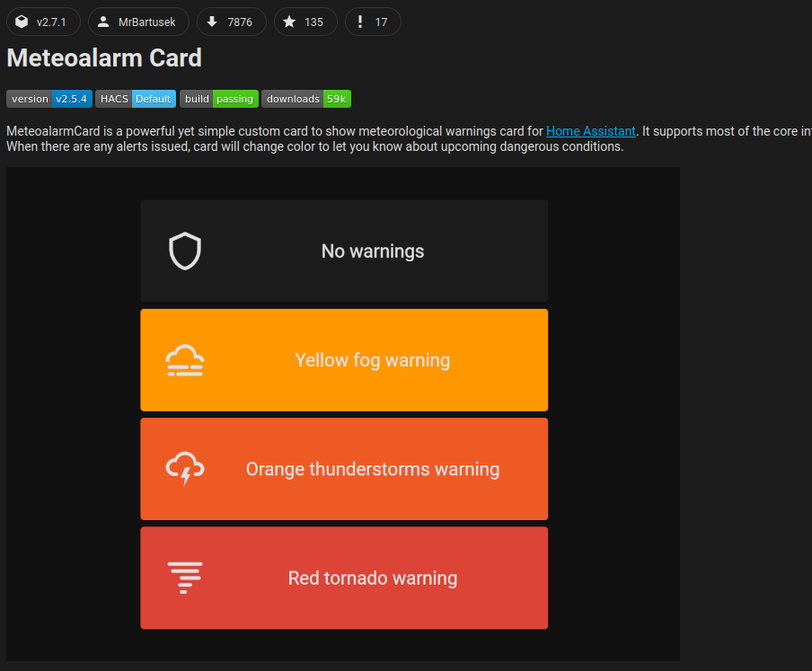The width and height of the screenshot is (812, 671).
Task: Click the Yellow fog warning label
Action: (373, 360)
